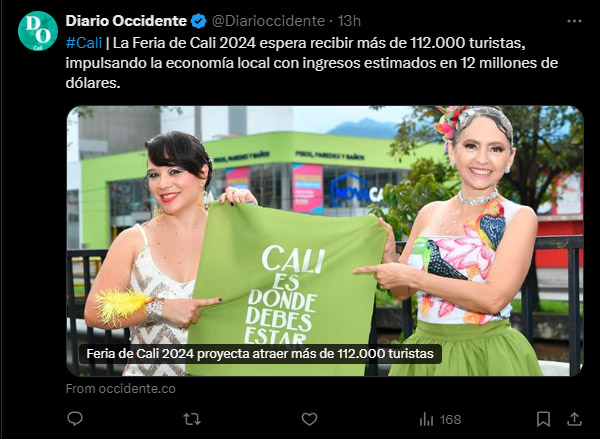
Task: Open the 13h timestamp link
Action: 349,21
